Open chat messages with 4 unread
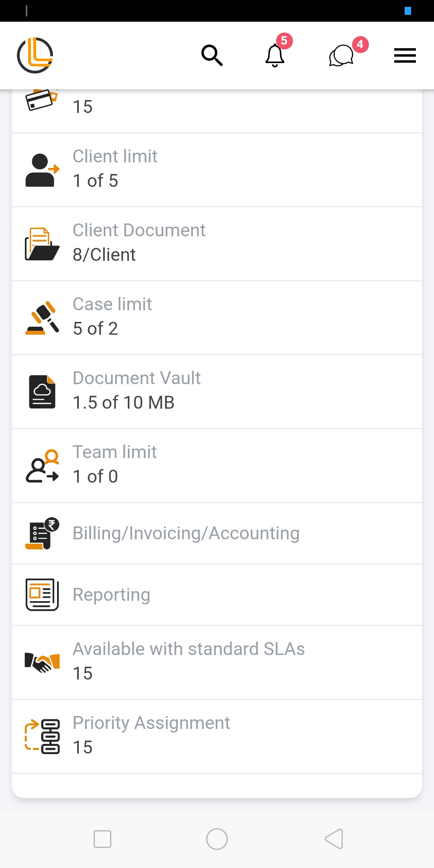The height and width of the screenshot is (868, 434). pyautogui.click(x=342, y=55)
